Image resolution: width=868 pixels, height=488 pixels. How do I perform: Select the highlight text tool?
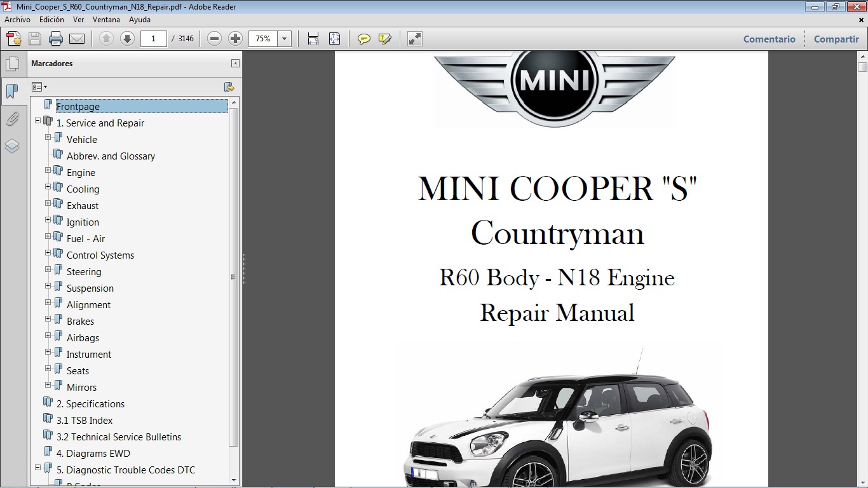tap(385, 39)
